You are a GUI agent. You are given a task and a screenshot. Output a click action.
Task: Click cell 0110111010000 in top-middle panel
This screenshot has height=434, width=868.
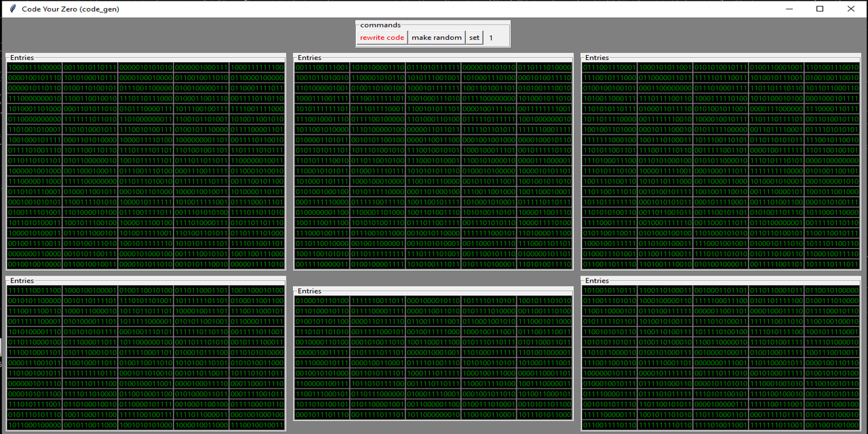[545, 67]
